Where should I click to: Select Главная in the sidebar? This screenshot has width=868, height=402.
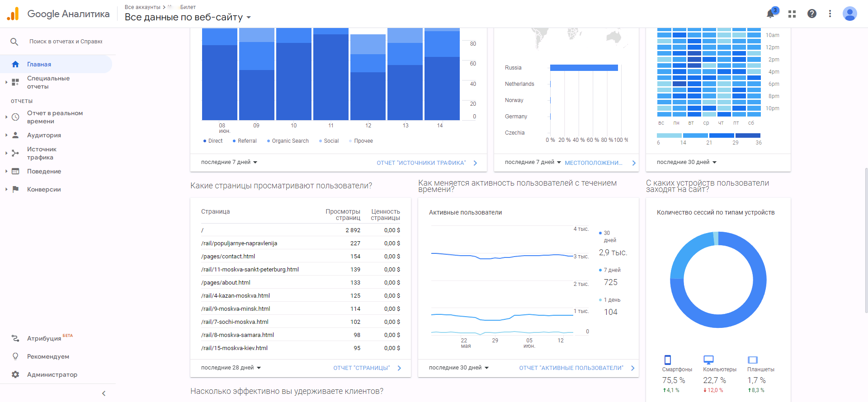click(x=56, y=64)
